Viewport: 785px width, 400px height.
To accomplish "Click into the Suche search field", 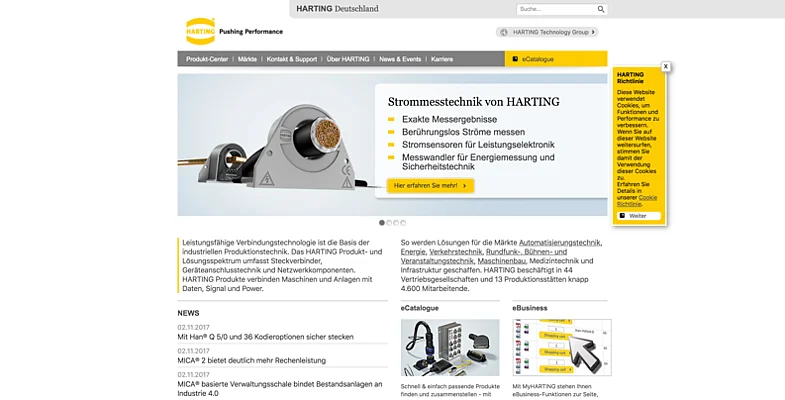I will 554,9.
